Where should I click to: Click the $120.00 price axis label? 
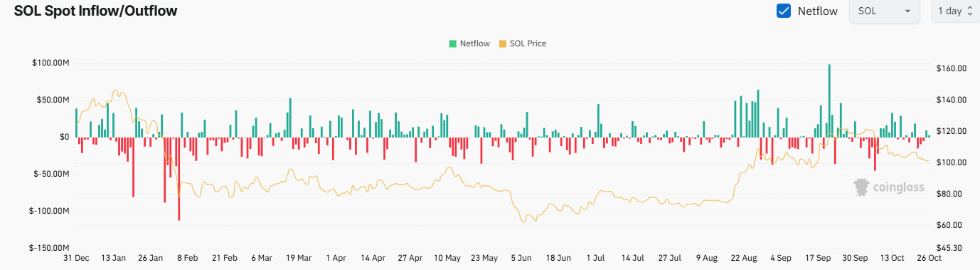[952, 132]
